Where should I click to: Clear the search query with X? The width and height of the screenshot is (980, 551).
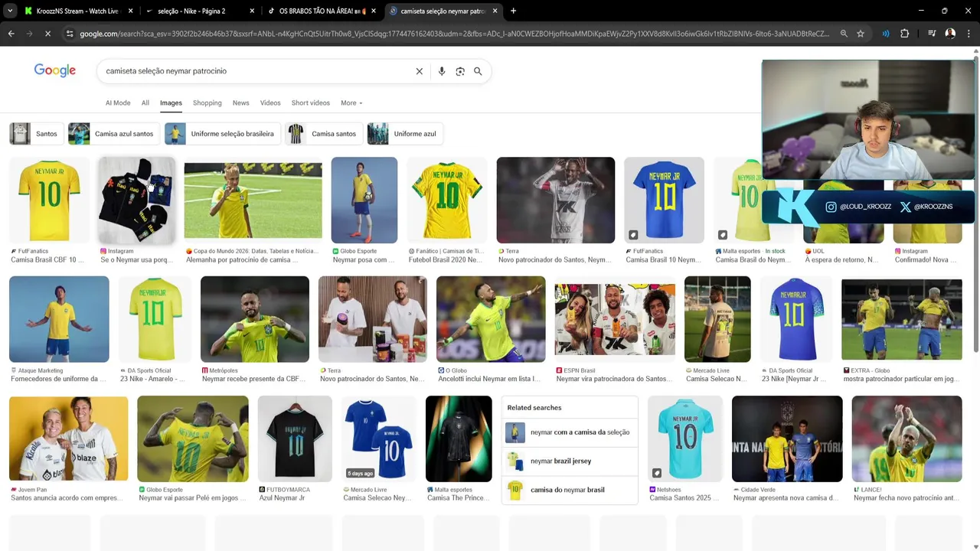pos(419,71)
